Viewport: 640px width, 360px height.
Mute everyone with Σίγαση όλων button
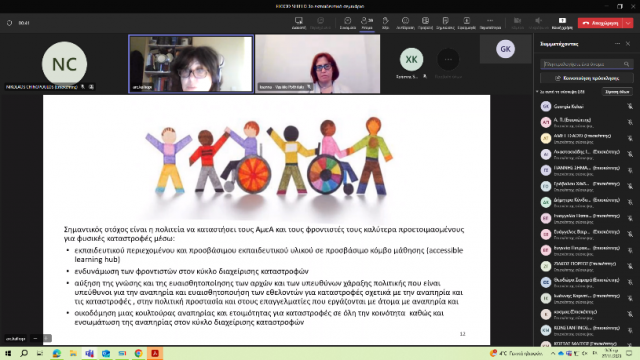click(617, 92)
